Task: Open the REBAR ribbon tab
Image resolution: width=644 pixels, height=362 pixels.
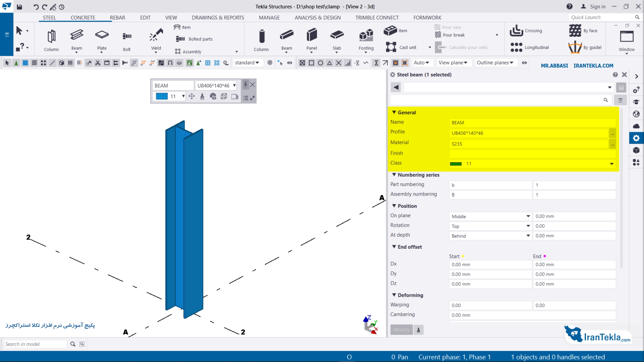Action: 118,18
